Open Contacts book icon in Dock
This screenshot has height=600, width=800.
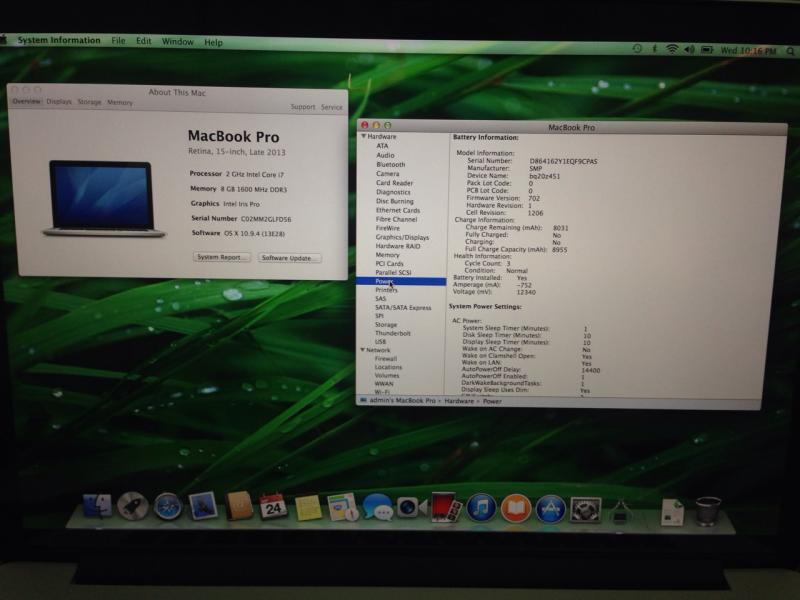[x=238, y=506]
